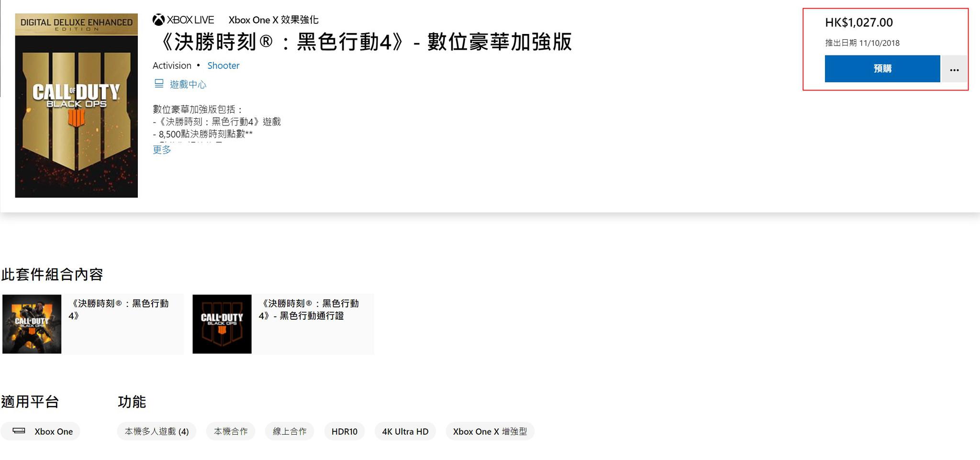Open the 遊戲中心 game hub link
The height and width of the screenshot is (460, 980).
point(188,85)
